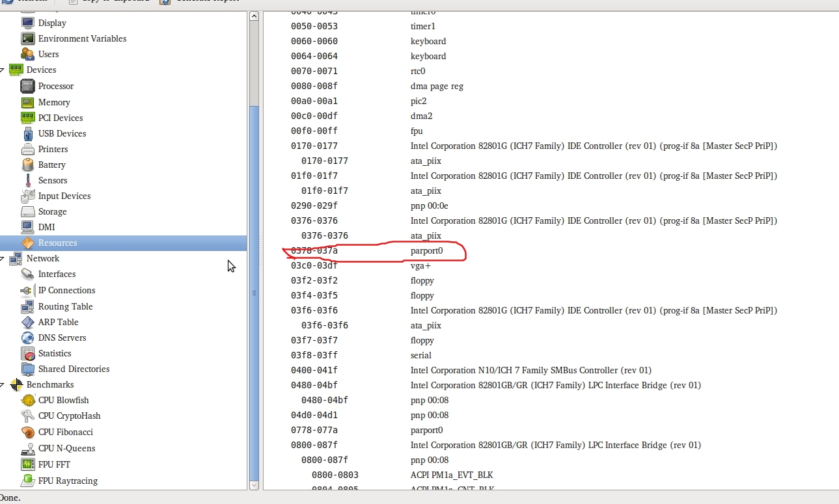Select the CPU Blowfish benchmark icon
The width and height of the screenshot is (839, 504).
(27, 400)
